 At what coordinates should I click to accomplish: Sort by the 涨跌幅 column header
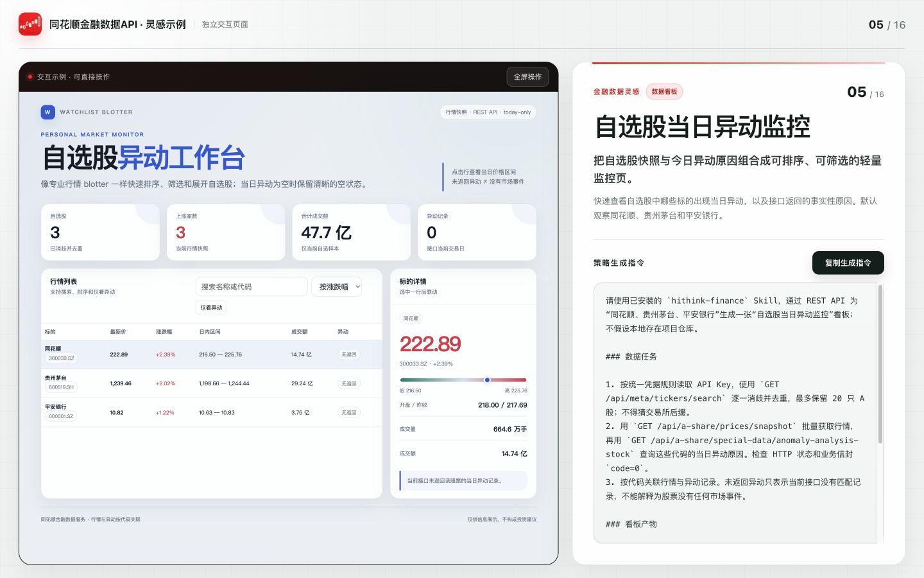pyautogui.click(x=164, y=332)
